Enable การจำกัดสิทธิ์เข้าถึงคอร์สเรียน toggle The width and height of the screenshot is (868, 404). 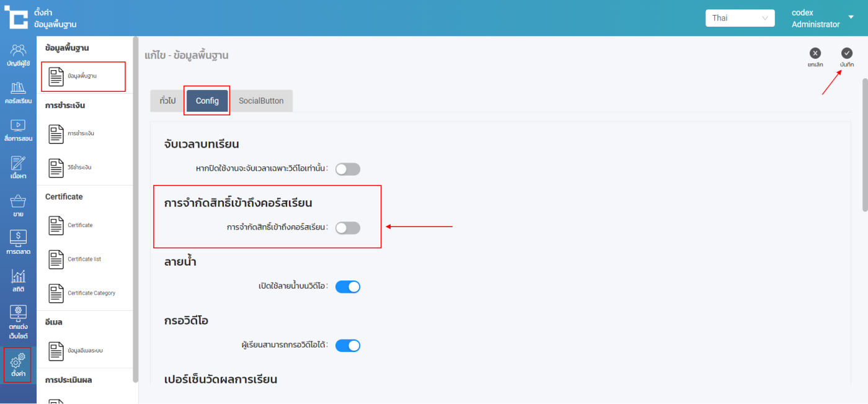pos(347,228)
